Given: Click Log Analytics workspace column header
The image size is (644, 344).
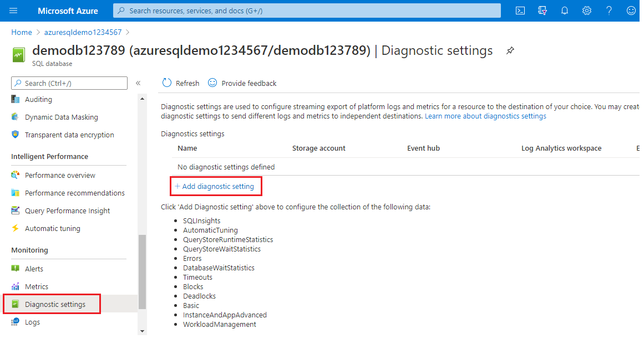Looking at the screenshot, I should 561,148.
